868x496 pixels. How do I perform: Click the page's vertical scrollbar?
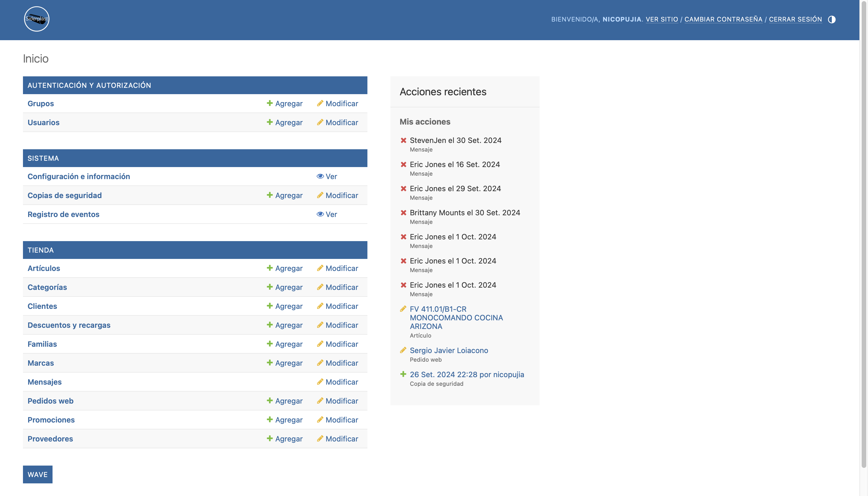click(864, 235)
